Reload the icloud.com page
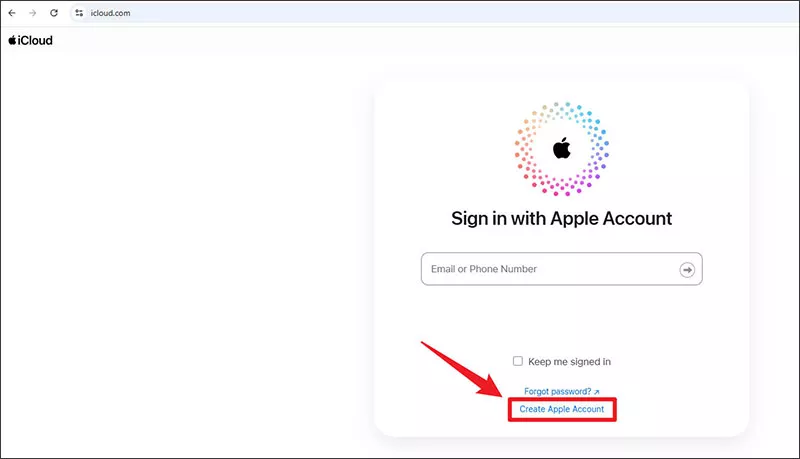This screenshot has width=800, height=459. click(52, 12)
